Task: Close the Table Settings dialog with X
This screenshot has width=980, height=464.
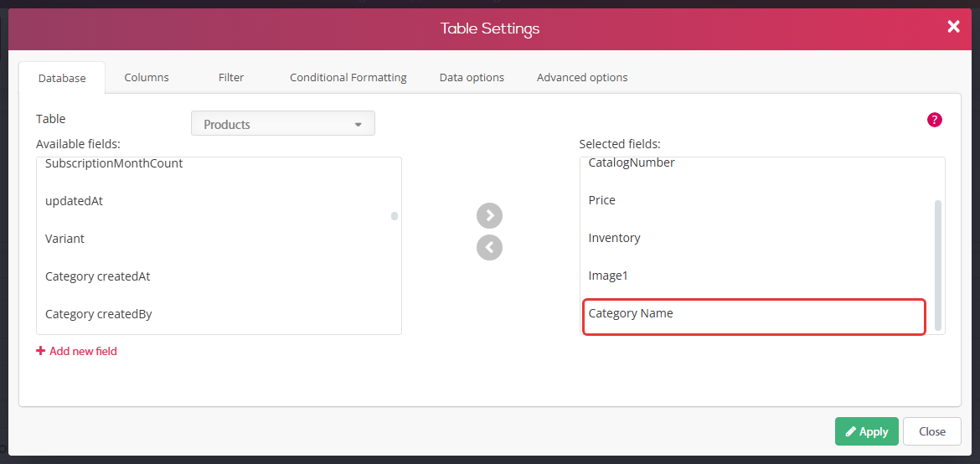Action: (953, 26)
